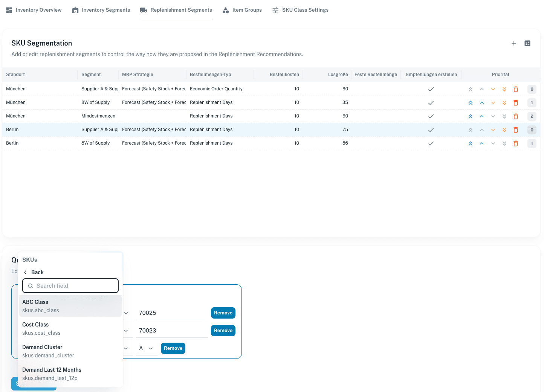Move Berlin Supplier A row down one
Image resolution: width=544 pixels, height=392 pixels.
pos(493,130)
